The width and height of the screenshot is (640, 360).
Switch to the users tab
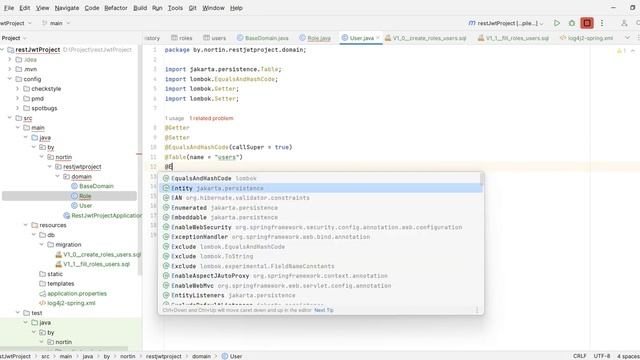pyautogui.click(x=214, y=38)
